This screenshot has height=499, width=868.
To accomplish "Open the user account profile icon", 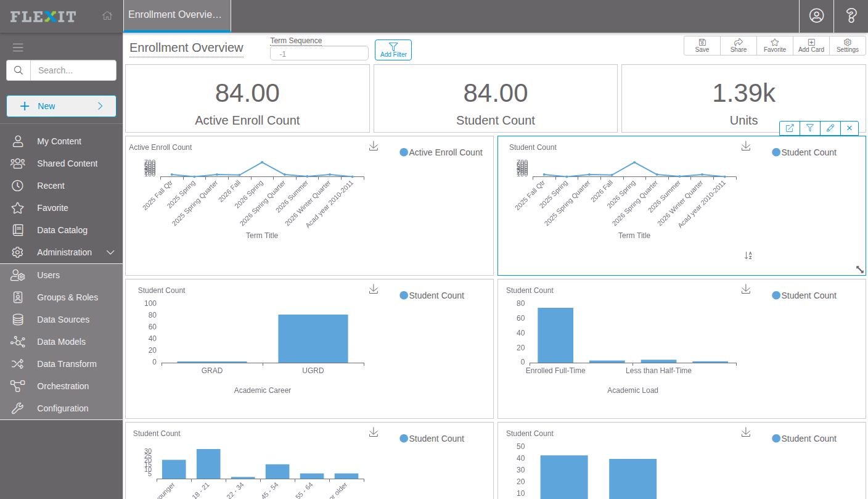I will [x=817, y=16].
